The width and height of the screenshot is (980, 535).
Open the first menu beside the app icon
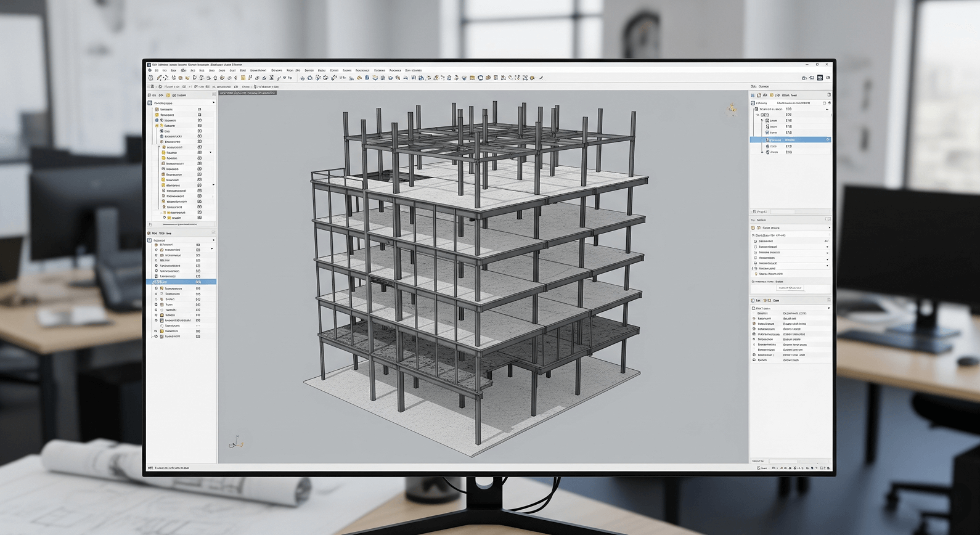(157, 70)
